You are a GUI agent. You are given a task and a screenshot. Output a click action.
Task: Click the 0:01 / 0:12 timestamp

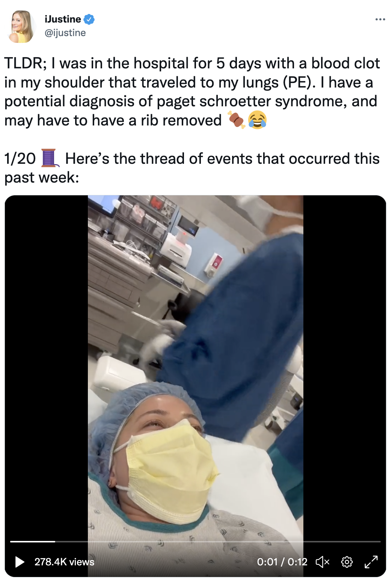coord(282,562)
